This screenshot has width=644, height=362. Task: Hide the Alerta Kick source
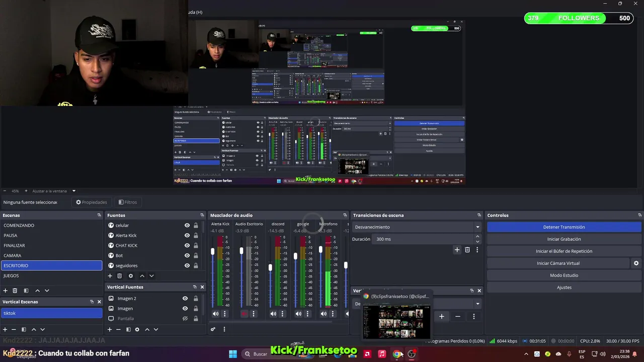tap(187, 236)
